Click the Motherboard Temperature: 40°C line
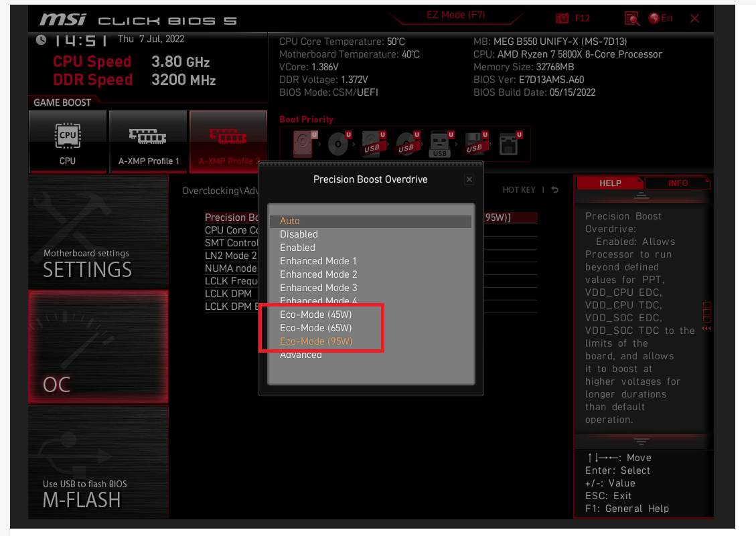This screenshot has height=536, width=756. click(x=349, y=54)
